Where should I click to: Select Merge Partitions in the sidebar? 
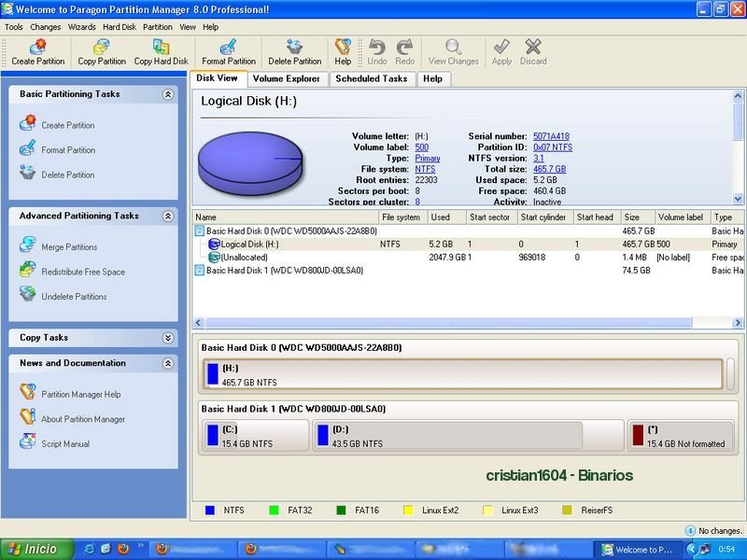coord(69,247)
